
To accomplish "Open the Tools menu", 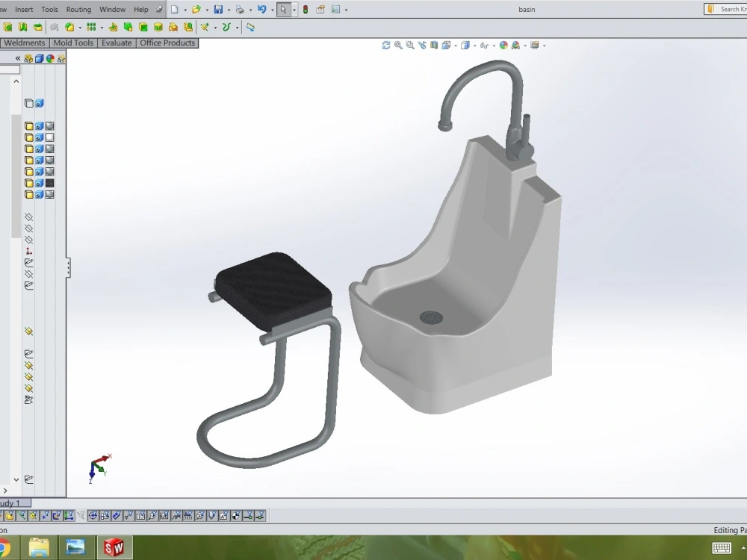I will (x=49, y=10).
